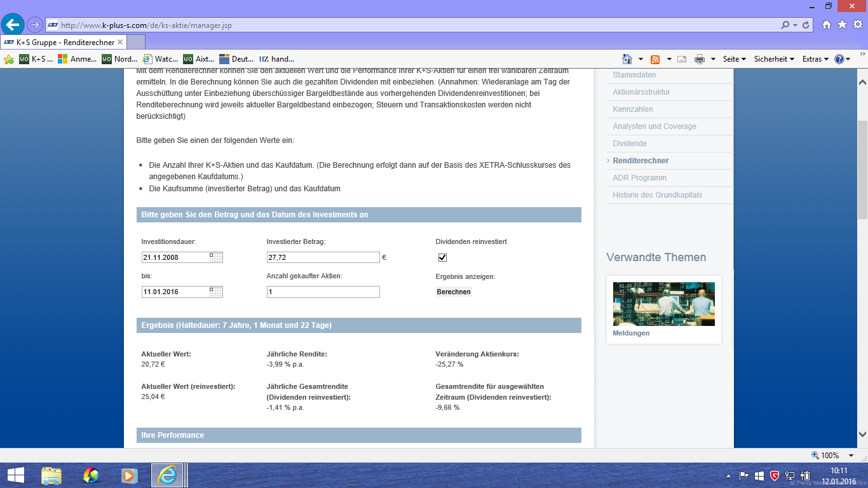Open a new tab beside the K+S Gruppe tab
The height and width of the screenshot is (488, 868).
pyautogui.click(x=136, y=43)
